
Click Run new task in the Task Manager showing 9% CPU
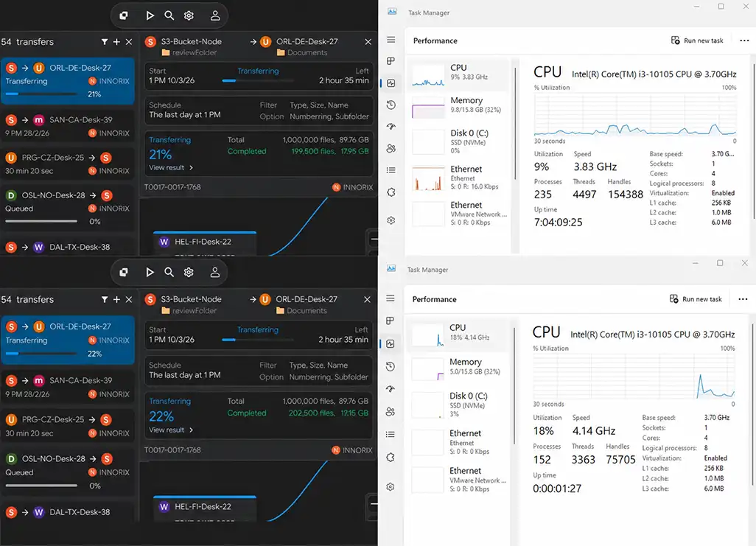(x=697, y=41)
